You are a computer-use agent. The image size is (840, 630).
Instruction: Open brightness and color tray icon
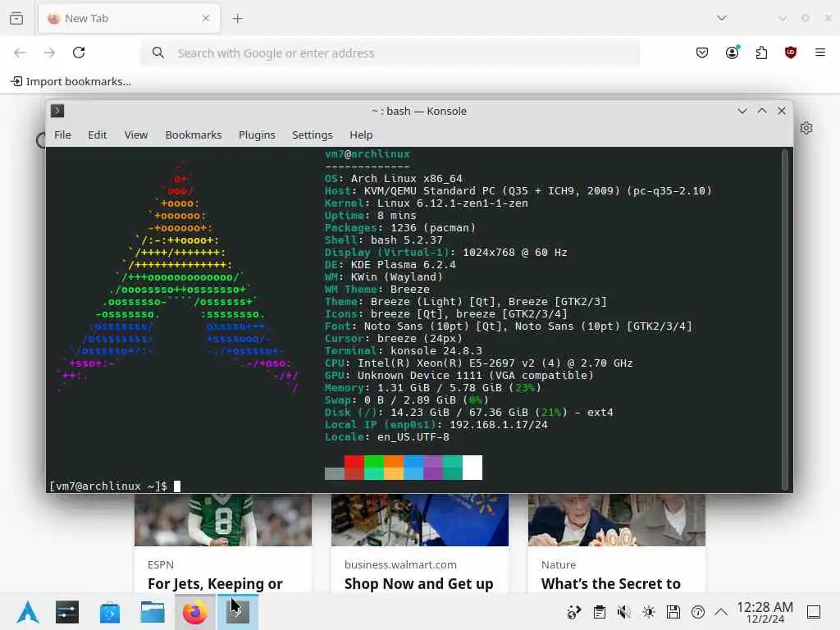649,612
